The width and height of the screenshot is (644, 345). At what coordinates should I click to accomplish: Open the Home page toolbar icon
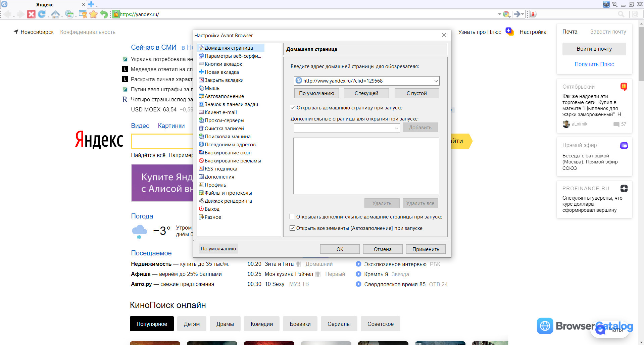55,14
